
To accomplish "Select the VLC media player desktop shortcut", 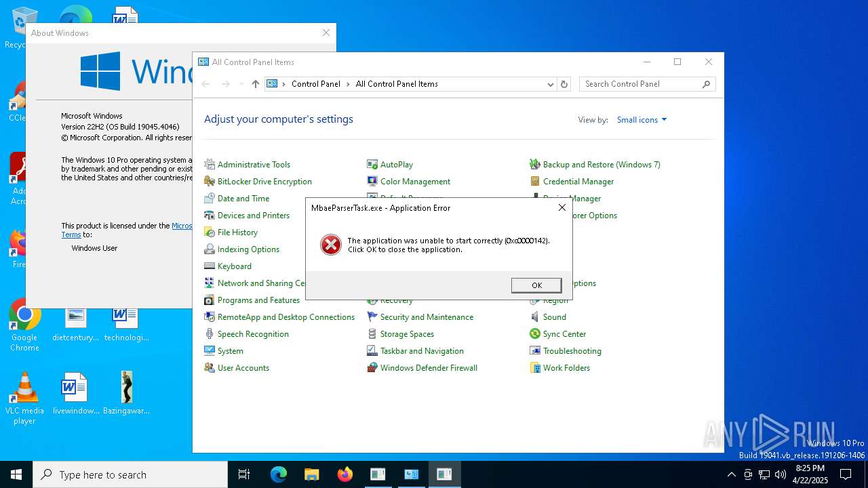I will pyautogui.click(x=24, y=399).
